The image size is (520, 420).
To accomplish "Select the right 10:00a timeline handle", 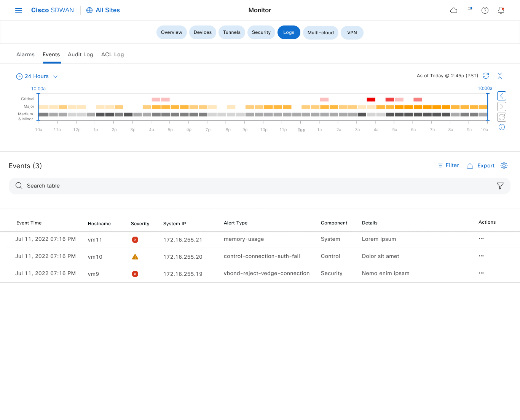I will [488, 107].
